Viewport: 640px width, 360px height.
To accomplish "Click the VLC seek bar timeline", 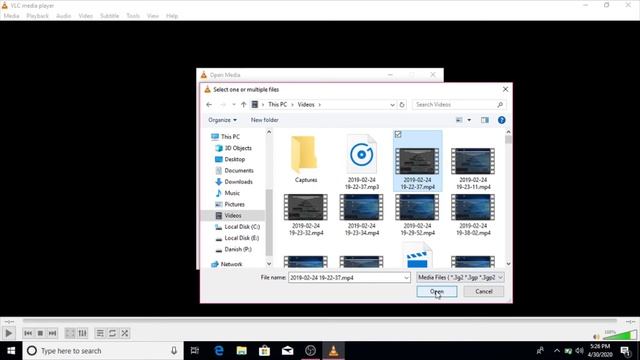I will [x=320, y=321].
